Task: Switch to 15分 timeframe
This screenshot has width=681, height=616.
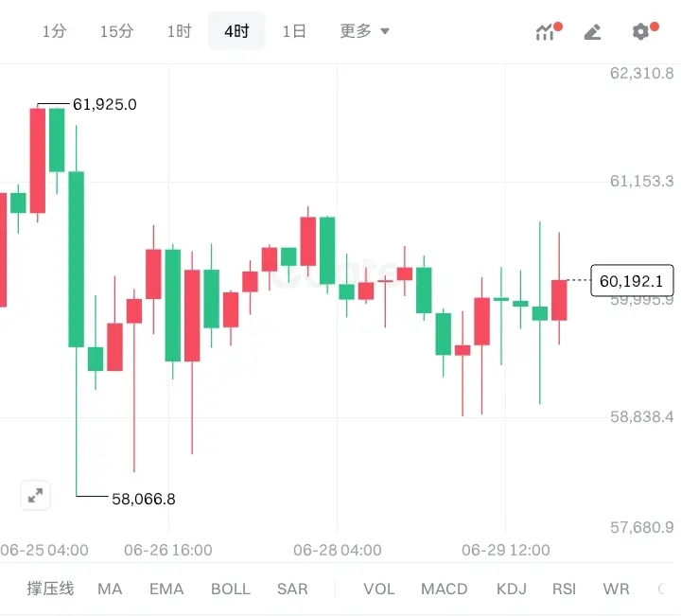Action: pos(116,31)
